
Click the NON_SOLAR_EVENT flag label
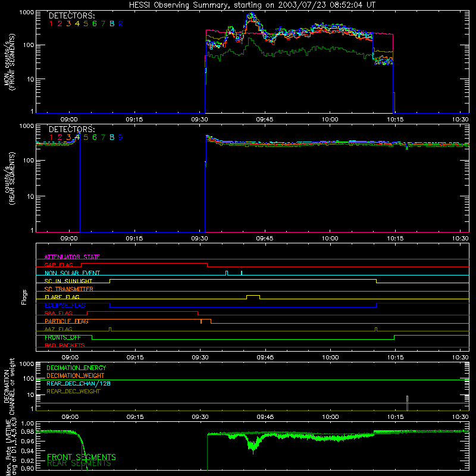[x=72, y=273]
